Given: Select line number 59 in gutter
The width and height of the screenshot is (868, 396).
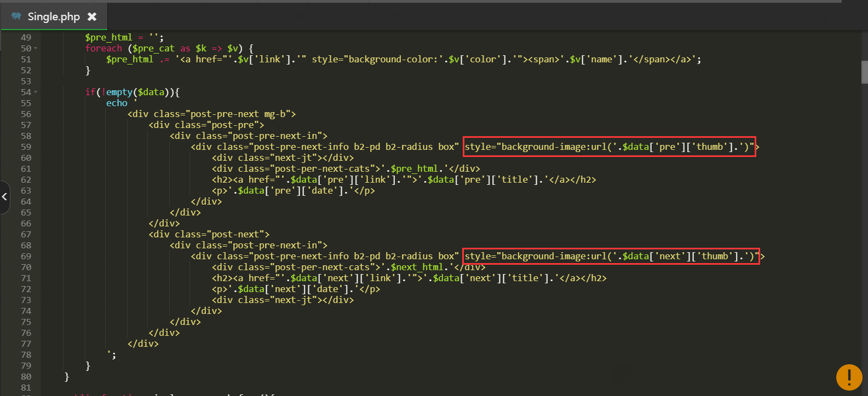Looking at the screenshot, I should pos(26,147).
